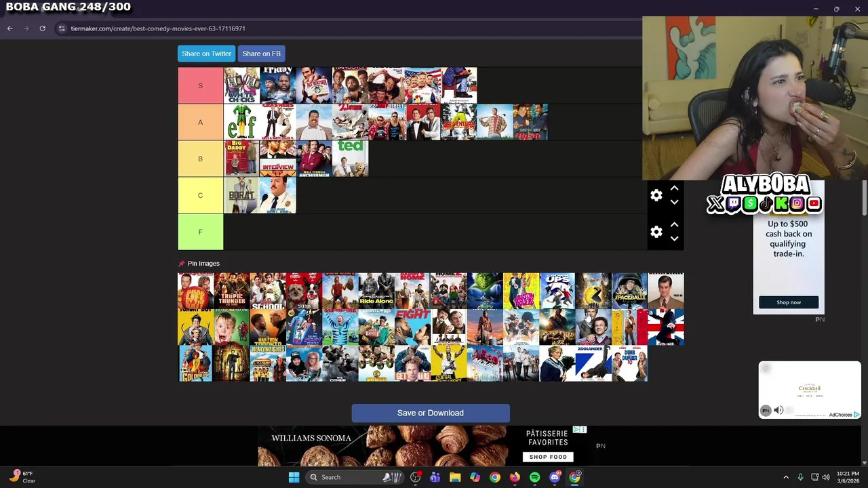868x488 pixels.
Task: Open Discord from the taskbar
Action: [x=555, y=477]
